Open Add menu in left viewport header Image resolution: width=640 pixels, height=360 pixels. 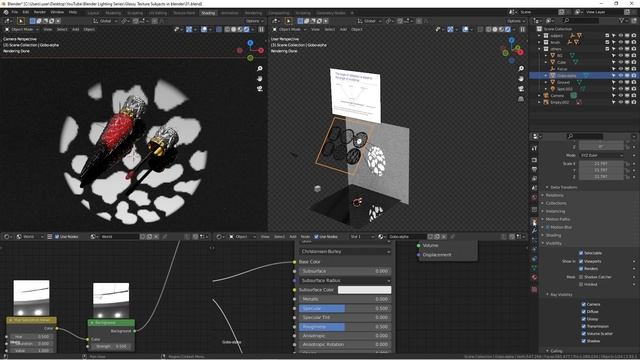click(76, 29)
